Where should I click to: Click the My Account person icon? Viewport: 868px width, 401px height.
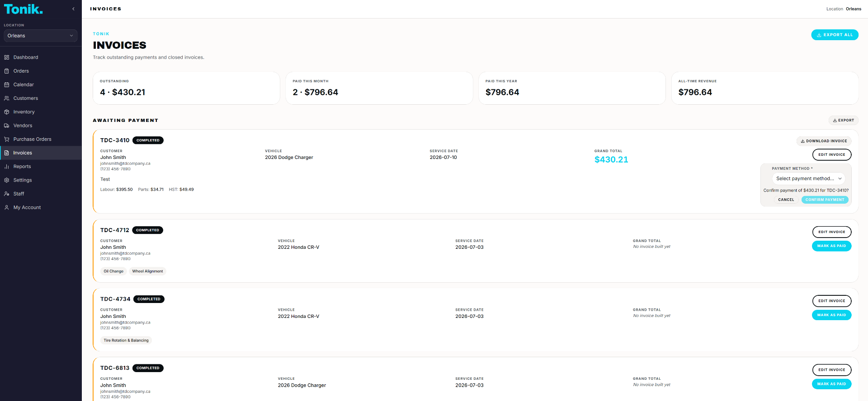tap(7, 207)
